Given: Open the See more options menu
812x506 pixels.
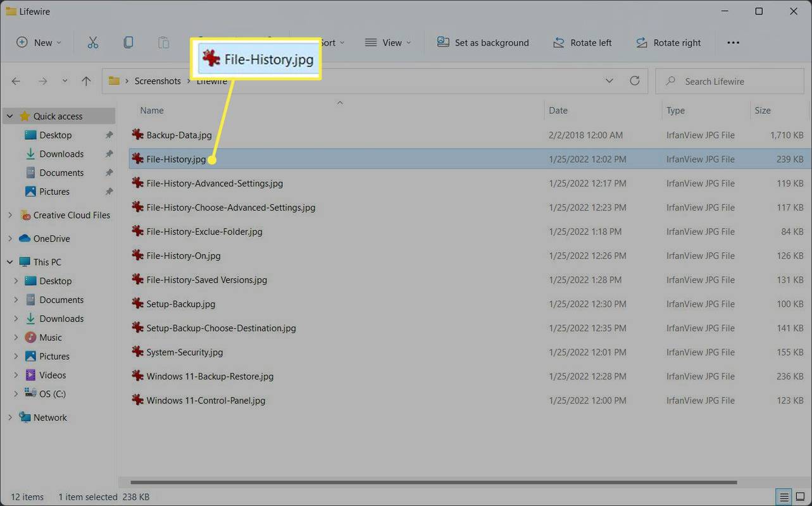Looking at the screenshot, I should 733,42.
